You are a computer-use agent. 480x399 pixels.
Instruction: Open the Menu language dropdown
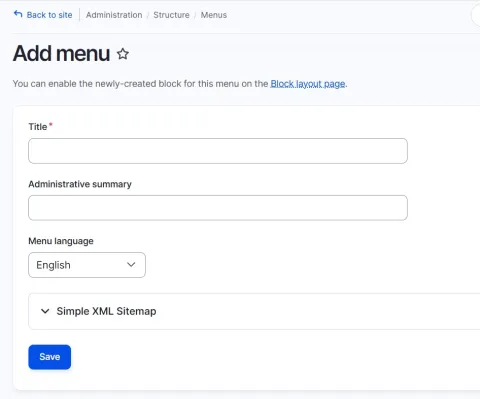coord(87,265)
